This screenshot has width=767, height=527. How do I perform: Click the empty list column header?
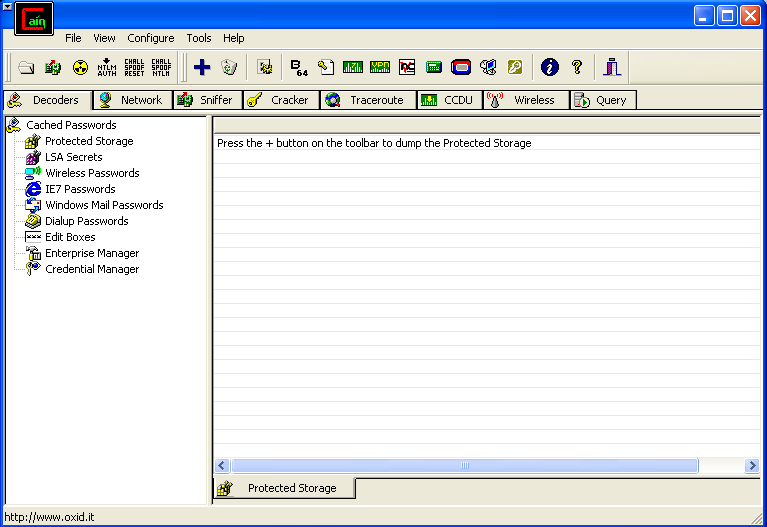click(x=487, y=125)
